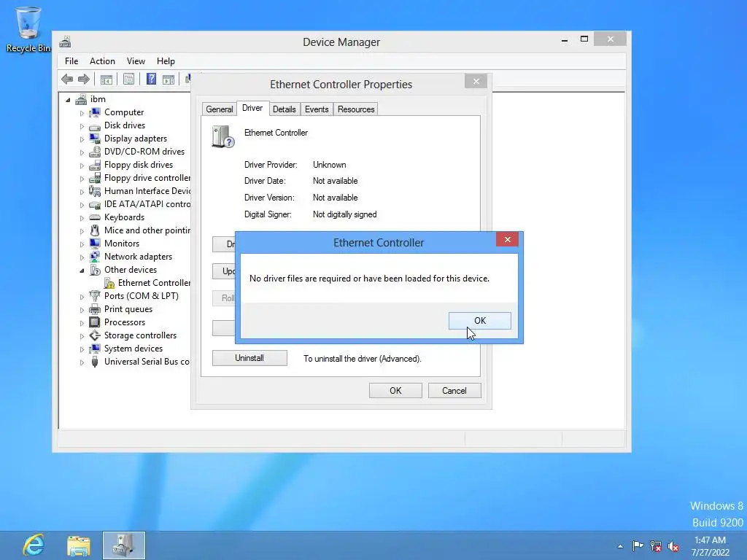
Task: Select the Computer category icon
Action: (95, 112)
